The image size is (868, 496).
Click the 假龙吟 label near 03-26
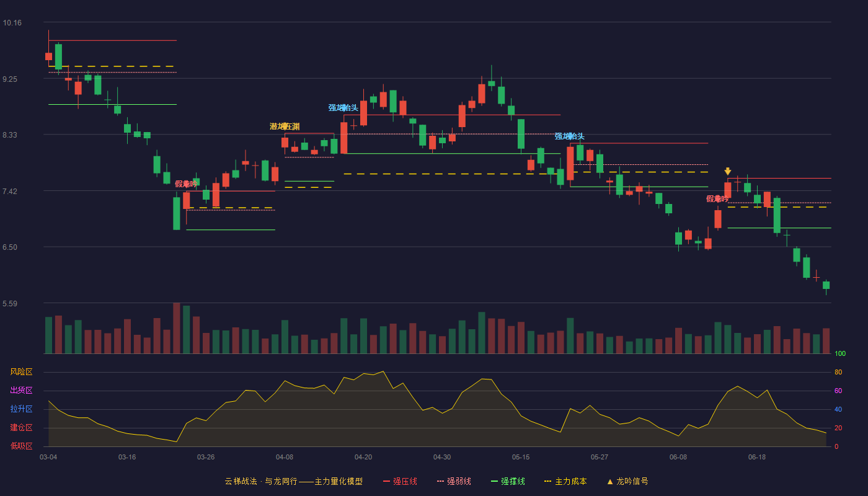click(x=186, y=184)
